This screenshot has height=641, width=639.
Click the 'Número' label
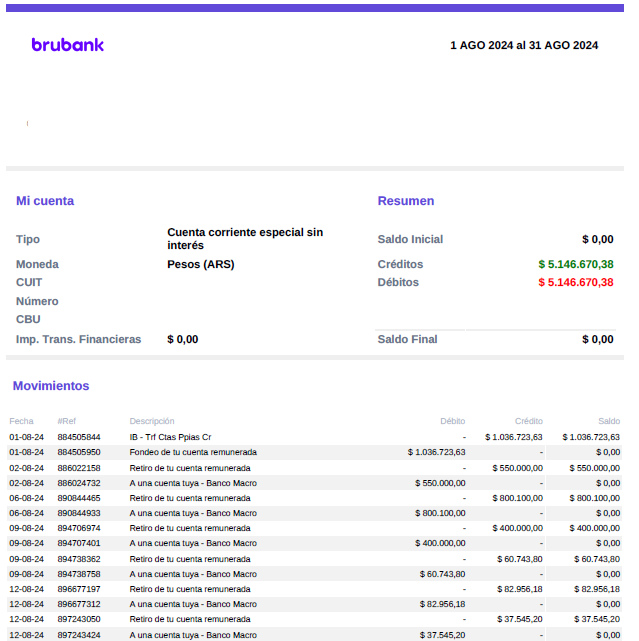click(x=37, y=301)
